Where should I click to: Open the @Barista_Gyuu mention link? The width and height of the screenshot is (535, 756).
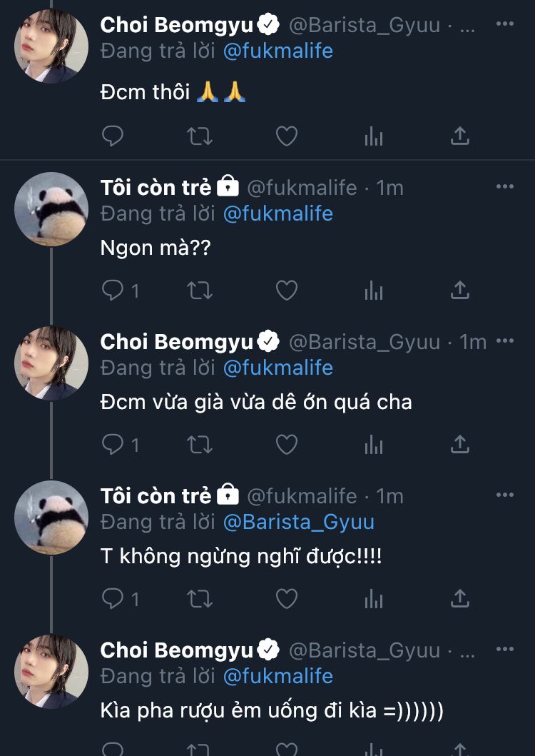[298, 522]
